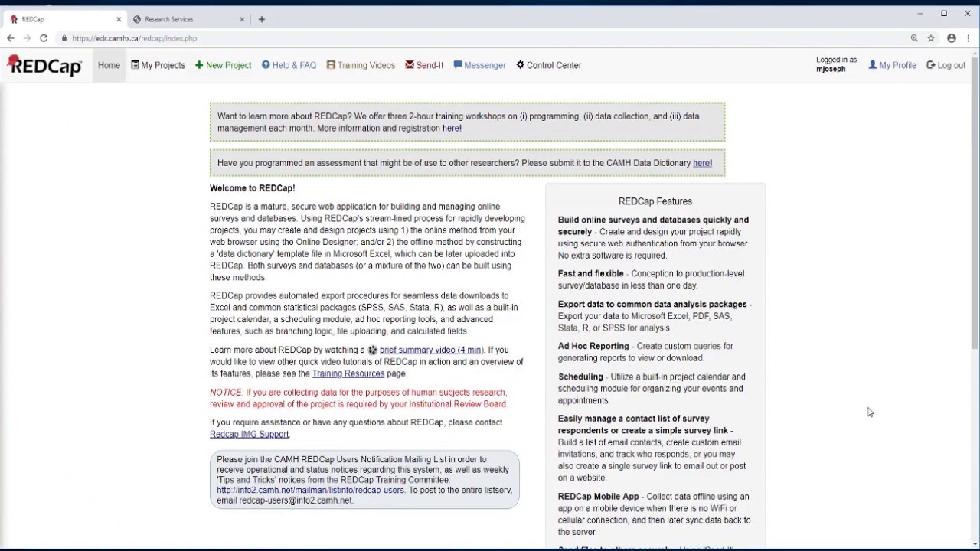Reload the page
Viewport: 980px width, 551px height.
point(44,38)
